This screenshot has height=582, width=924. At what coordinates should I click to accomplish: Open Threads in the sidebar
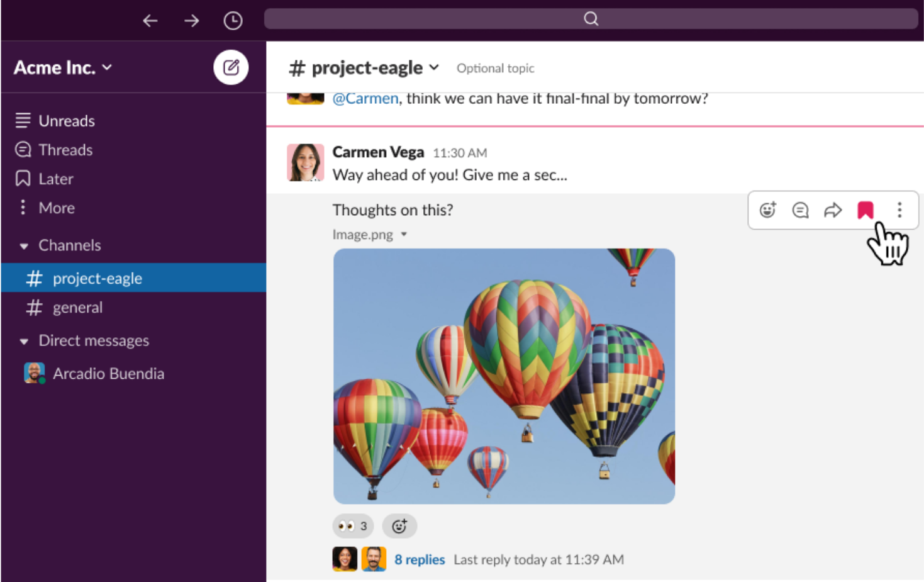click(65, 150)
